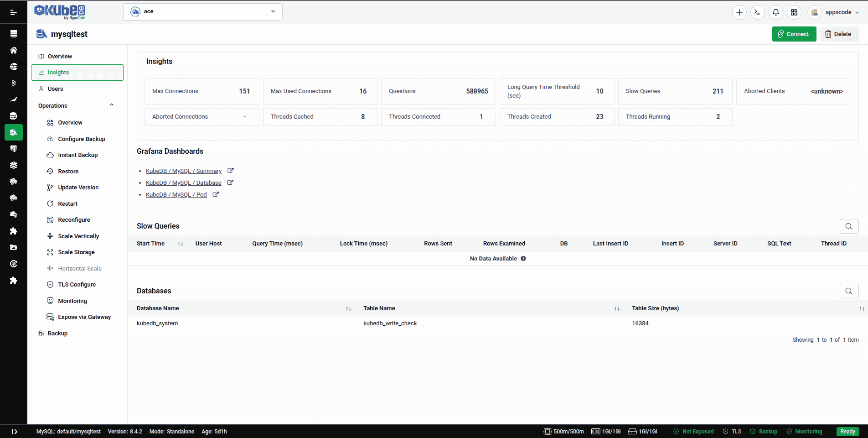Sort databases by Table Size arrows
This screenshot has height=438, width=868.
[862, 309]
